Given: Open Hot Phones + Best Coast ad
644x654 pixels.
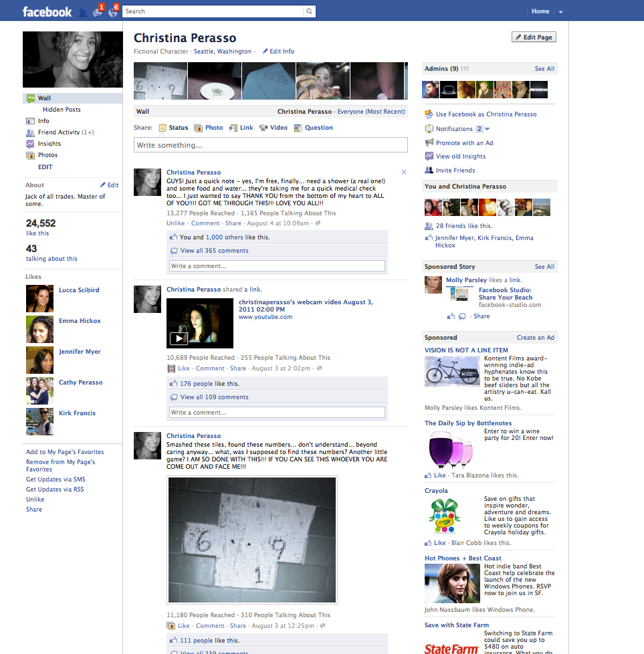Looking at the screenshot, I should tap(463, 558).
